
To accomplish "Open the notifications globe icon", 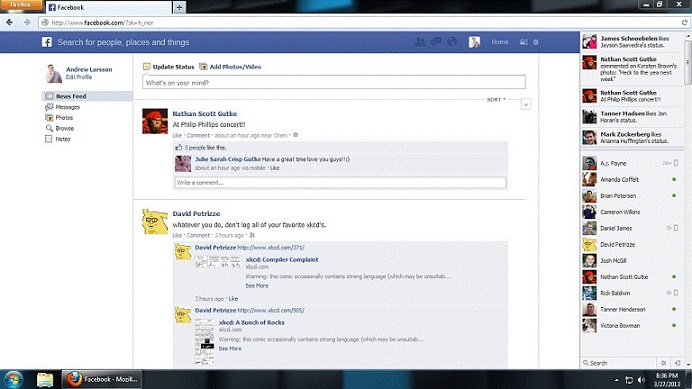I will [452, 42].
